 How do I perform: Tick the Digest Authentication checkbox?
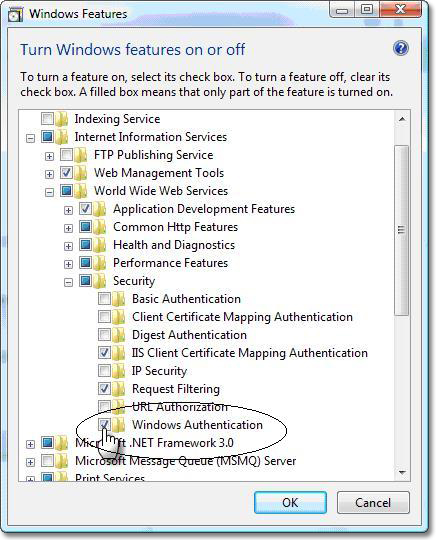104,334
